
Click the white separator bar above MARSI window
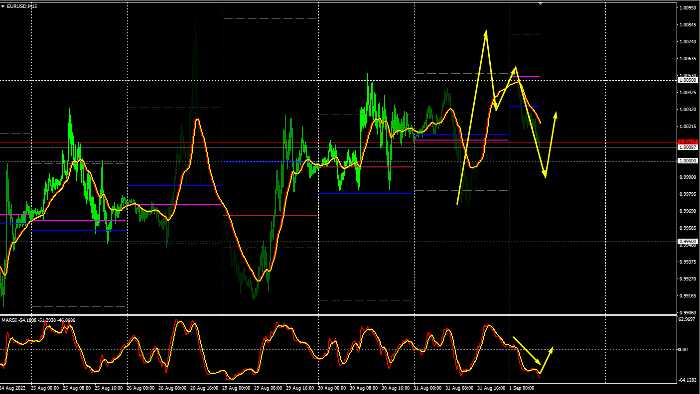(x=338, y=315)
